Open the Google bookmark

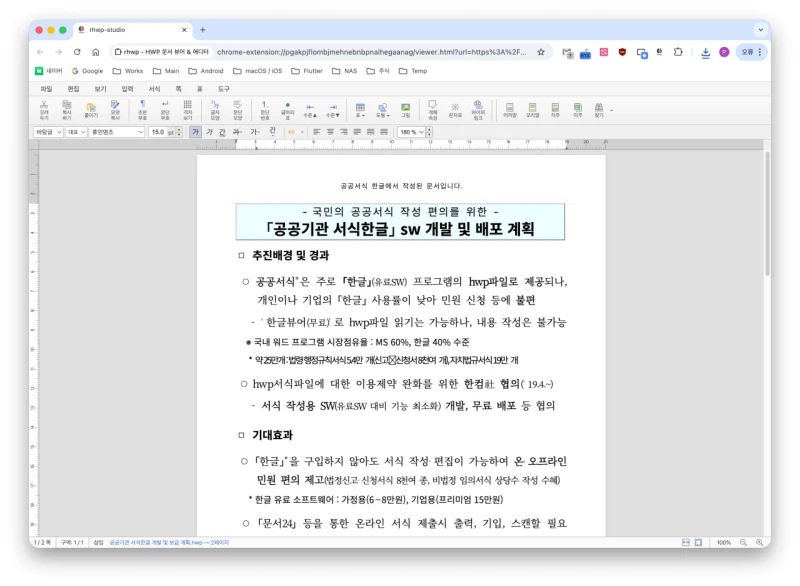coord(88,71)
